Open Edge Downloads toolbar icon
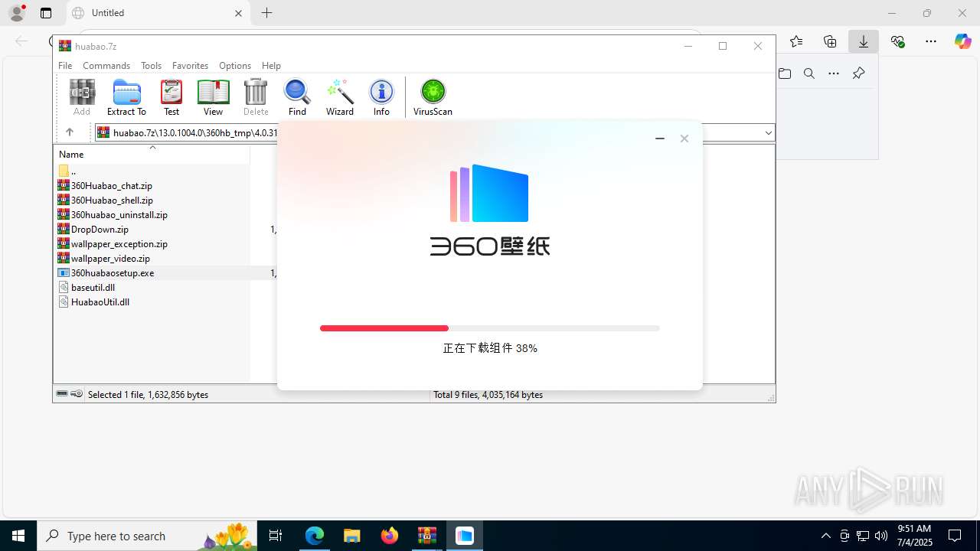 click(864, 41)
